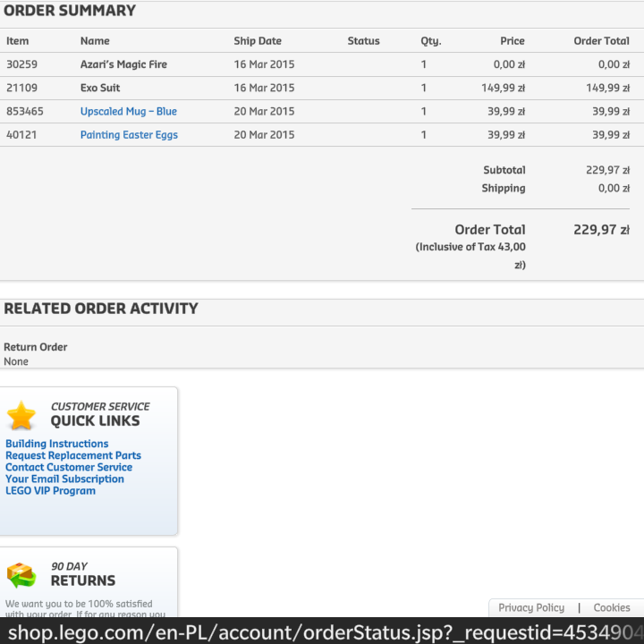Click the RELATED ORDER ACTIVITY heading
This screenshot has height=644, width=644.
100,309
